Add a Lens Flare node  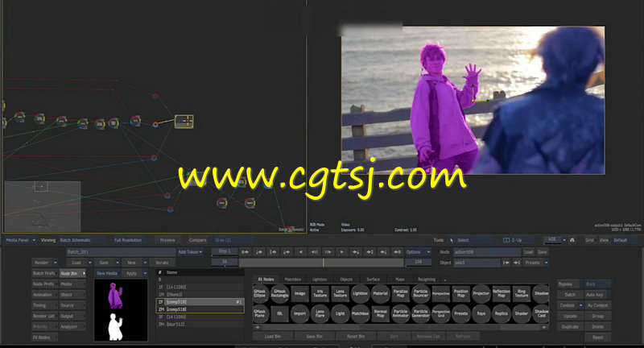[320, 313]
